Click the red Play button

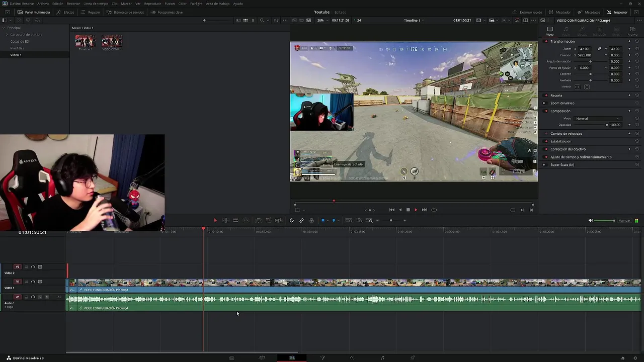tap(416, 210)
